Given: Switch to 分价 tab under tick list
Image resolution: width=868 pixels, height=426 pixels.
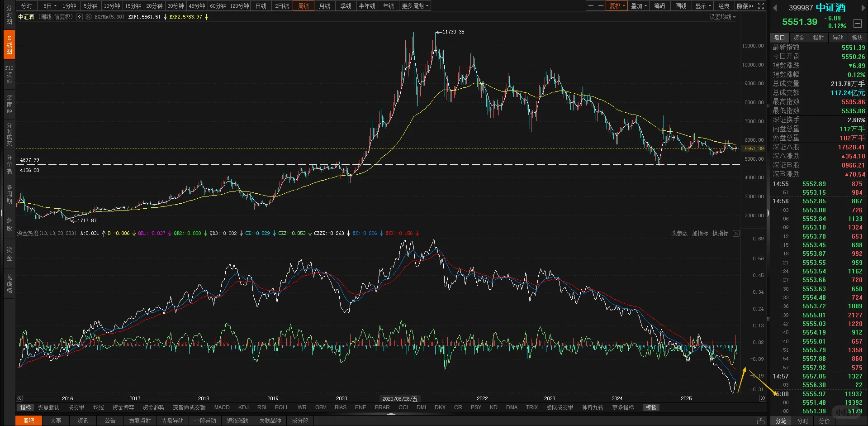Looking at the screenshot, I should (x=824, y=421).
